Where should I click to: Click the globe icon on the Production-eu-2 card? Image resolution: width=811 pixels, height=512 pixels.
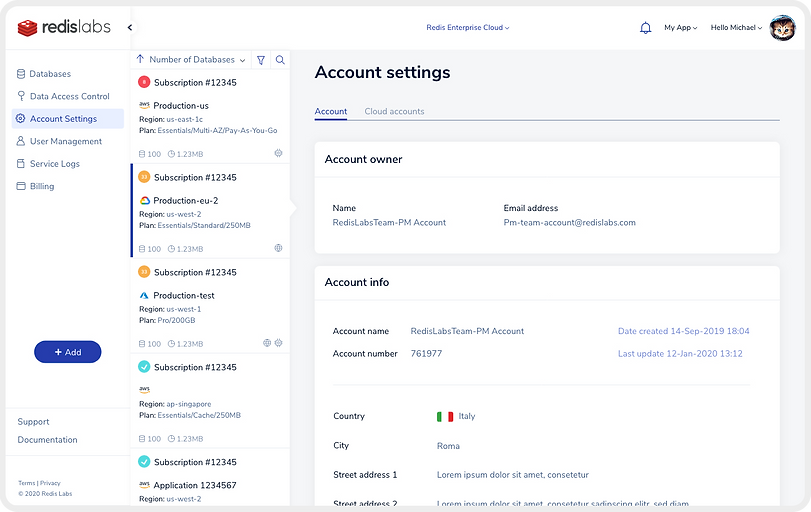(278, 248)
